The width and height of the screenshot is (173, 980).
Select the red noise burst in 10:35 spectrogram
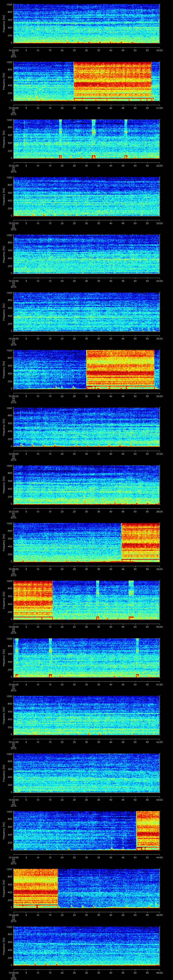120,369
